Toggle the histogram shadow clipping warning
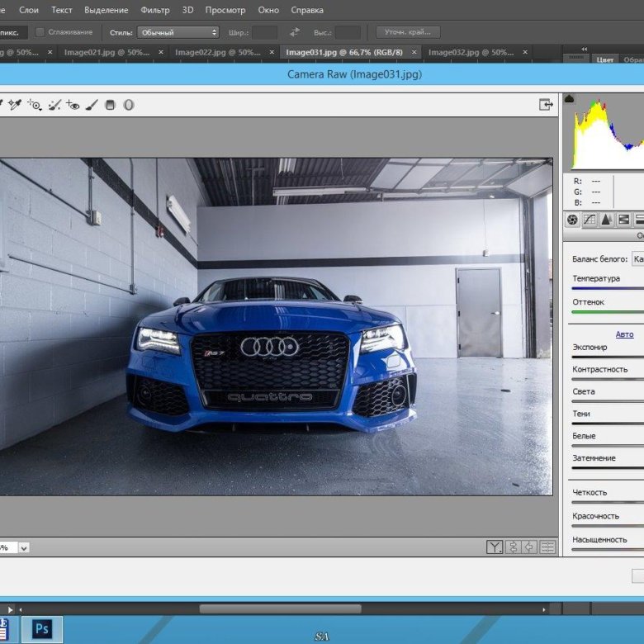The image size is (644, 644). (x=570, y=99)
